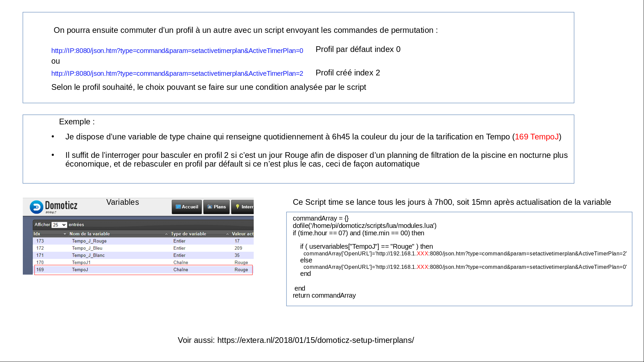Sort by Nom de la variable column
This screenshot has width=644, height=362.
90,234
